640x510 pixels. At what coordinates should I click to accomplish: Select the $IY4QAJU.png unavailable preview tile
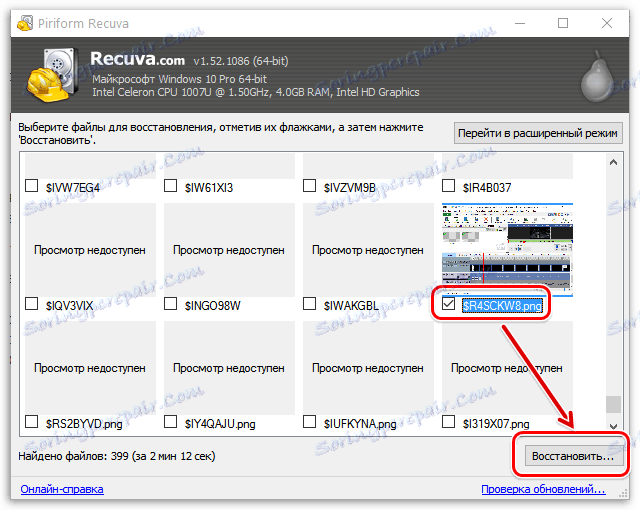229,368
